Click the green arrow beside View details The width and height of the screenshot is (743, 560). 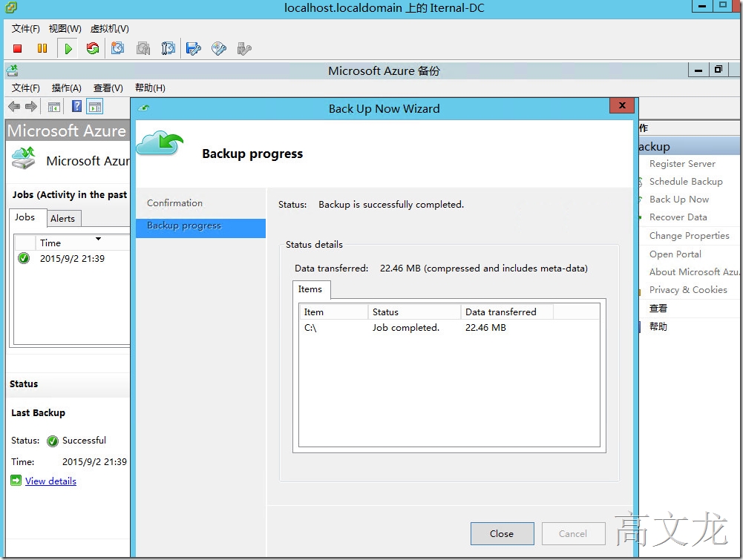tap(16, 481)
